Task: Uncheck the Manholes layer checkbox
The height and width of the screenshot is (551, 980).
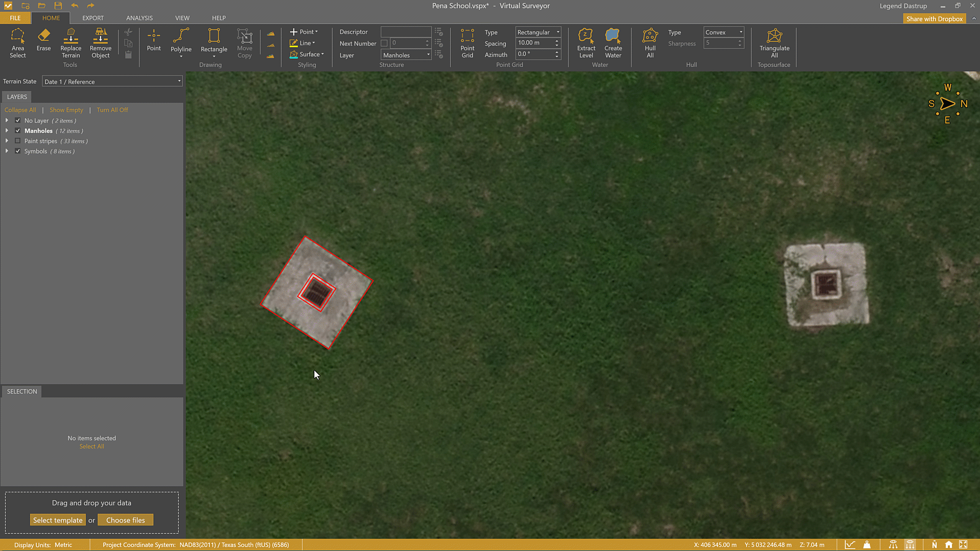Action: (18, 131)
